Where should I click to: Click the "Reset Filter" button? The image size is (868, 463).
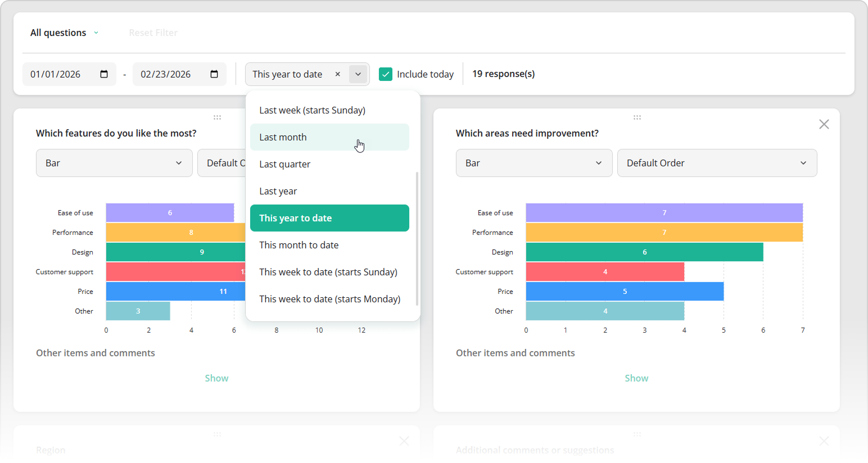[153, 33]
